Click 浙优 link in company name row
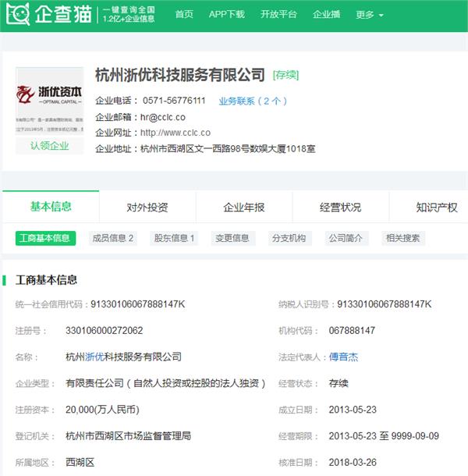The height and width of the screenshot is (476, 468). [94, 357]
